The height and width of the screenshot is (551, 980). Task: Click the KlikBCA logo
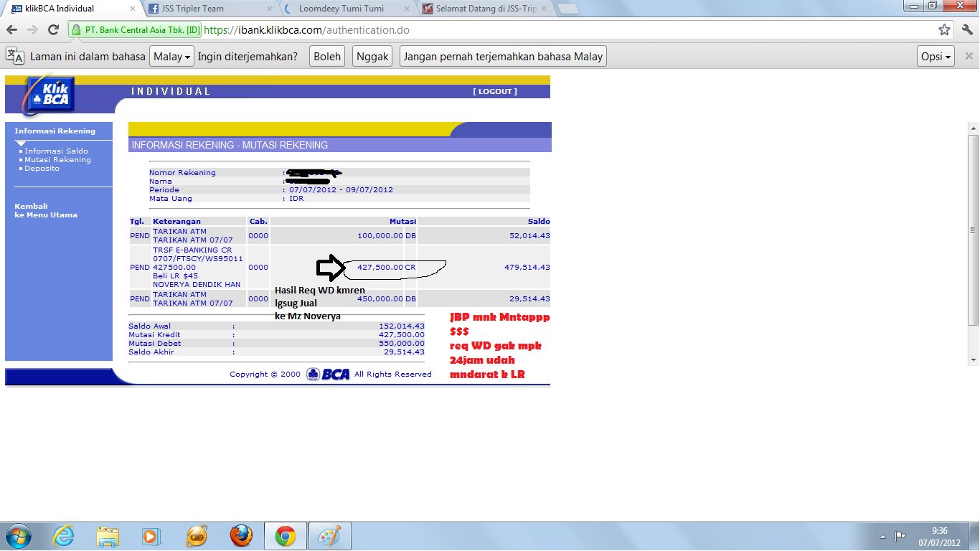click(x=50, y=95)
